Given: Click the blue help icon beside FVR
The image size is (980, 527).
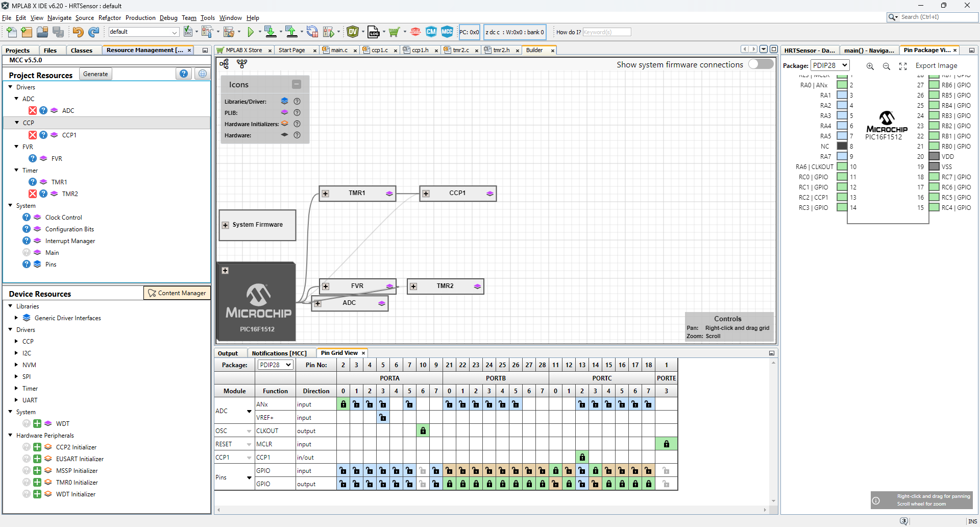Looking at the screenshot, I should pos(33,158).
